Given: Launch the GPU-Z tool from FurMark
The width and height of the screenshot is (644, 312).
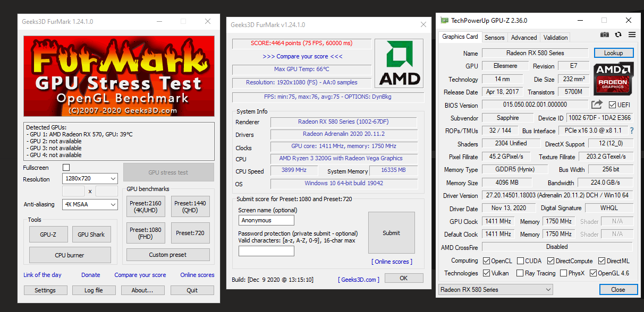Looking at the screenshot, I should (48, 235).
